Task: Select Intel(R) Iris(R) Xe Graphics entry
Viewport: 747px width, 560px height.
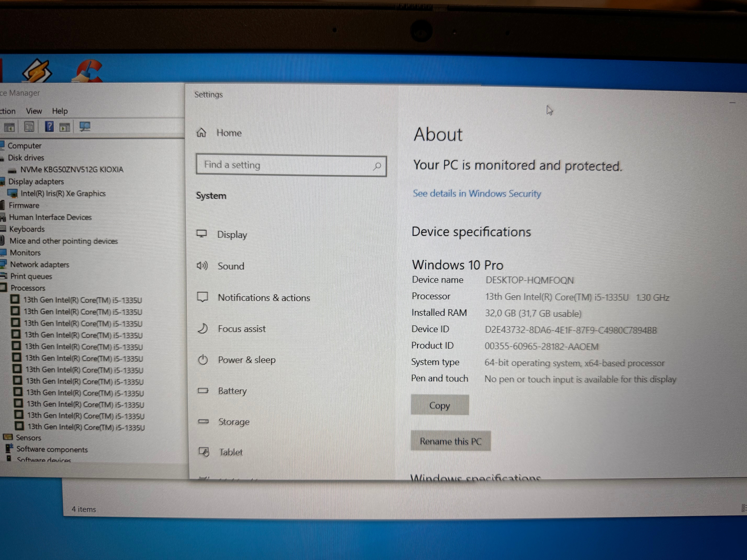Action: click(63, 193)
